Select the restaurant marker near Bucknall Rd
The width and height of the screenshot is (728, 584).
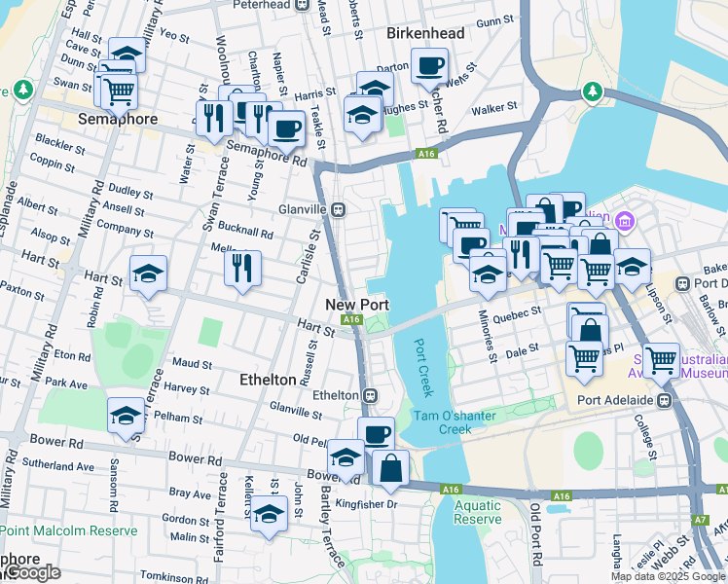[242, 271]
